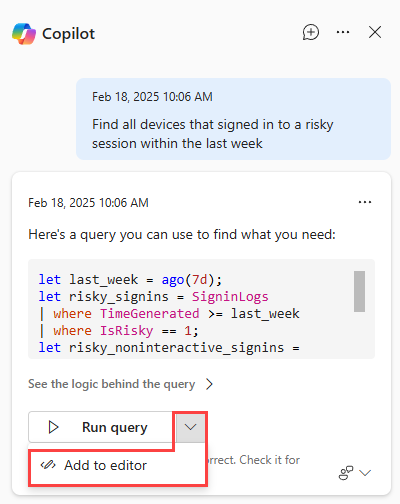
Task: Open the feedback icon at bottom right
Action: coord(346,473)
